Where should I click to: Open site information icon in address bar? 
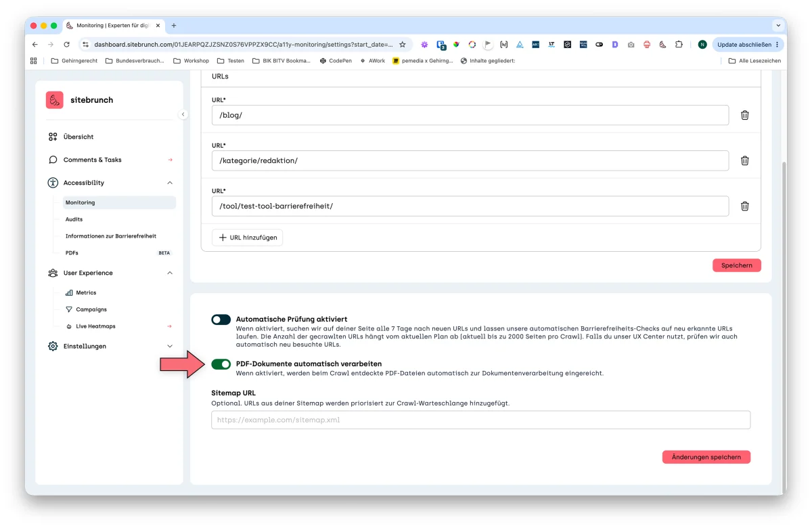point(85,45)
